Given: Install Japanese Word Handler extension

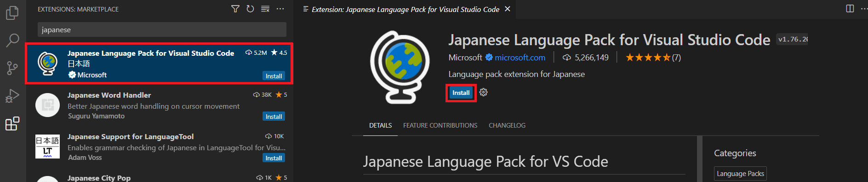Looking at the screenshot, I should tap(274, 117).
